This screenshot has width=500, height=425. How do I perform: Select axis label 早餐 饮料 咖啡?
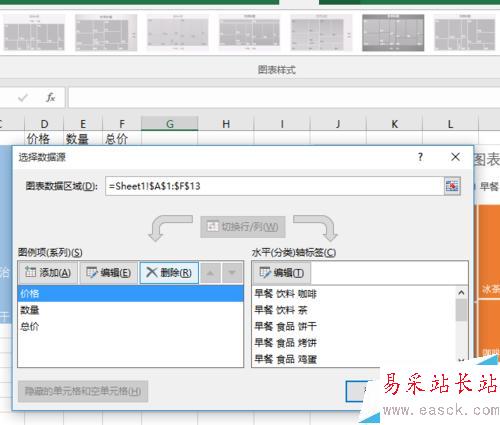coord(285,294)
